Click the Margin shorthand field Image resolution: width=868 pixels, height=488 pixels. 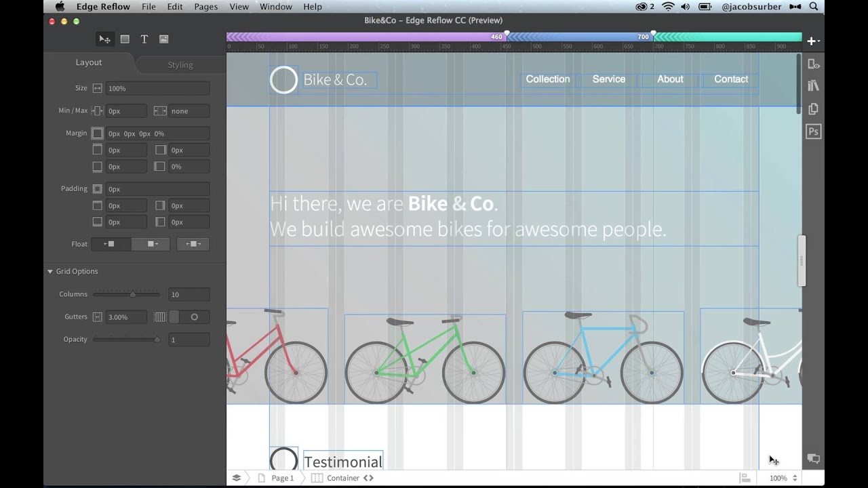[x=157, y=134]
